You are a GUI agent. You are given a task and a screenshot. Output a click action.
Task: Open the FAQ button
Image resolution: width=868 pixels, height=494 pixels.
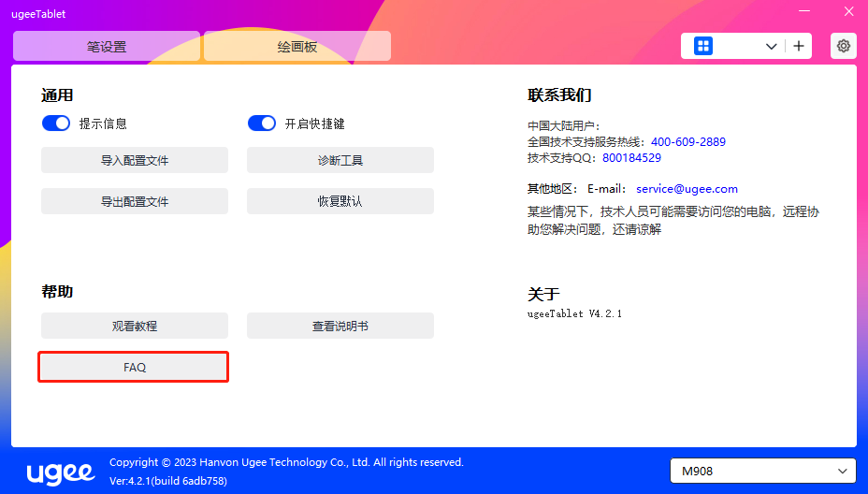click(x=134, y=367)
